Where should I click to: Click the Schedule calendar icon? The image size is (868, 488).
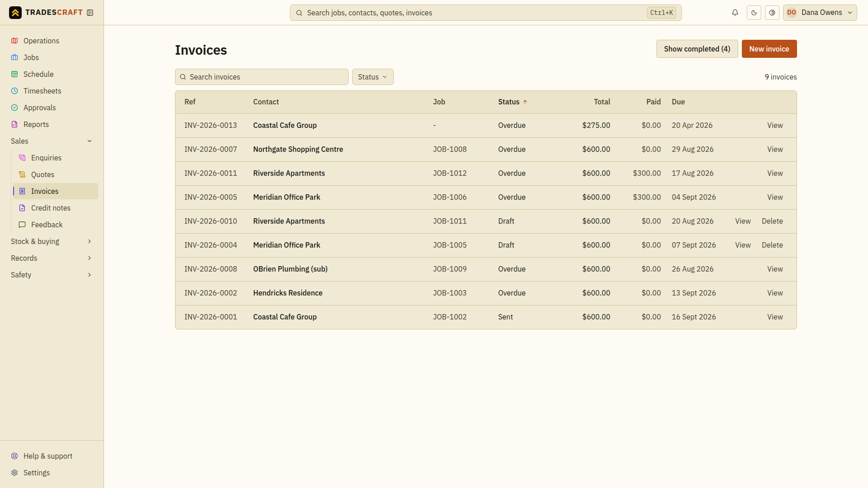coord(14,74)
